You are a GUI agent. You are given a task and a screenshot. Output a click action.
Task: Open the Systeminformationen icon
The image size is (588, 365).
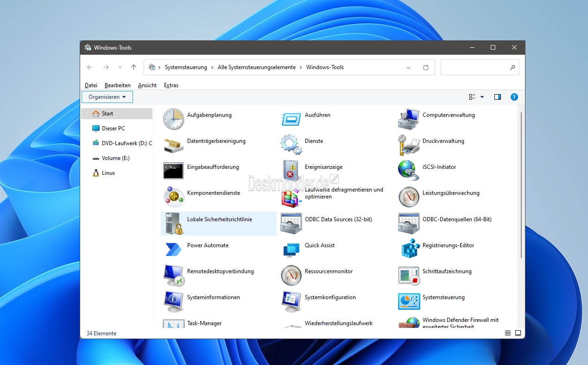[173, 301]
